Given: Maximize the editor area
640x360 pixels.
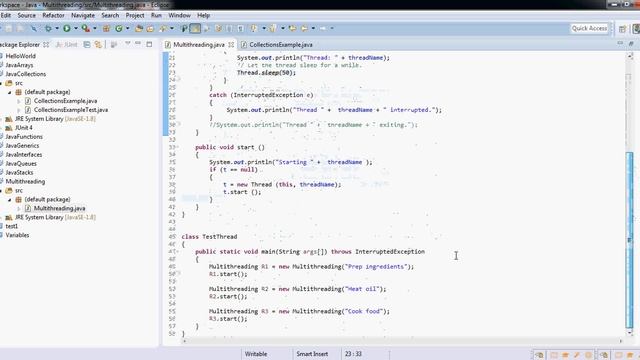Looking at the screenshot, I should pyautogui.click(x=631, y=43).
